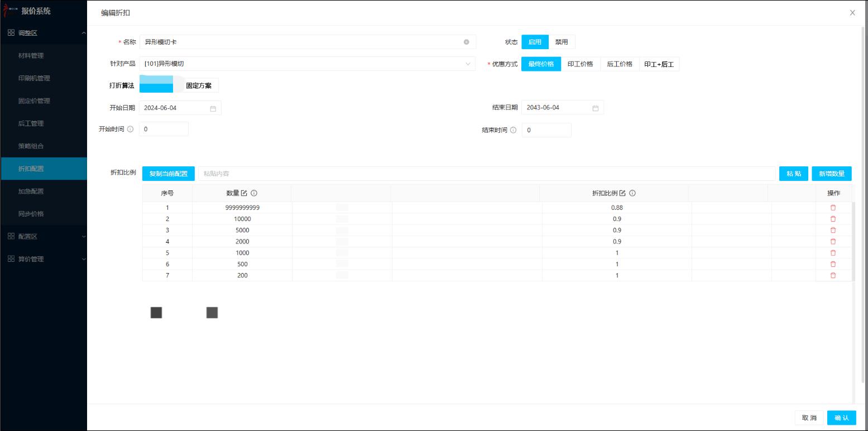Click info icon beside 折扣比例 column header
This screenshot has width=868, height=431.
pyautogui.click(x=632, y=193)
